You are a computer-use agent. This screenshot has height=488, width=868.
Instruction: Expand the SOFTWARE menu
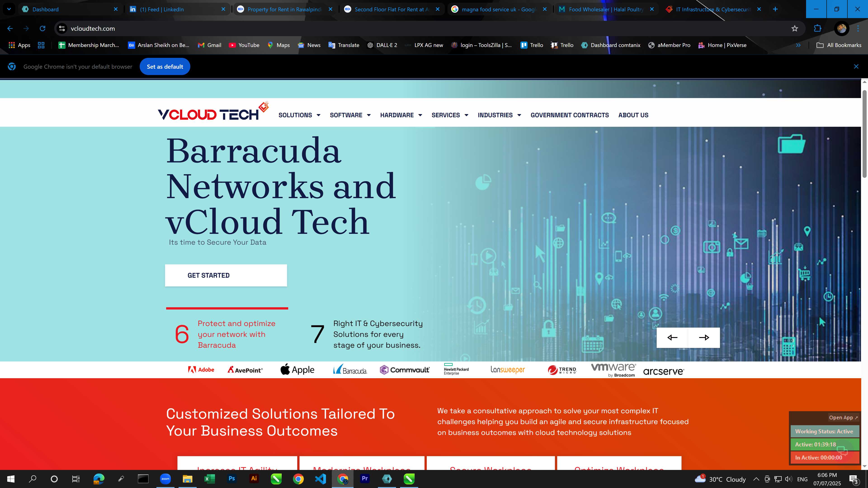[350, 115]
